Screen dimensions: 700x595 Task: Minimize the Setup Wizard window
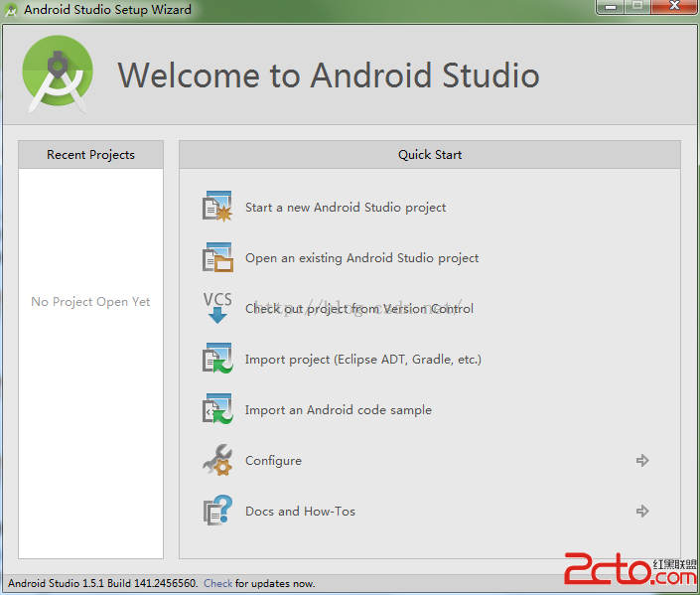(611, 6)
